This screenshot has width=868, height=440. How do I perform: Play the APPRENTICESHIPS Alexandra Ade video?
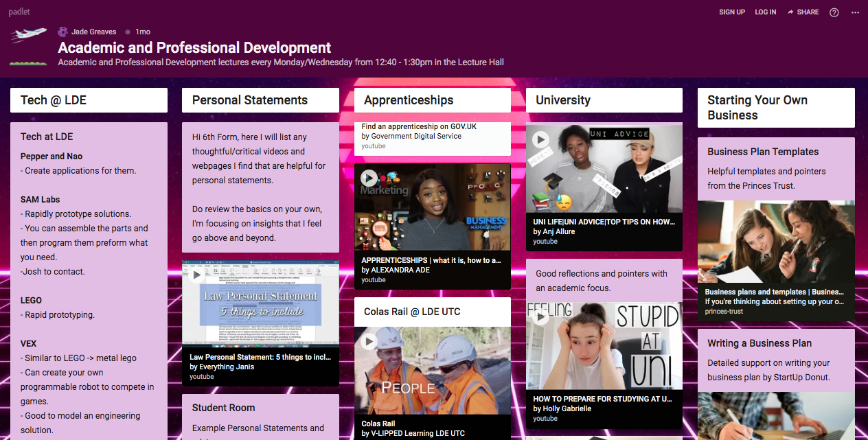369,178
